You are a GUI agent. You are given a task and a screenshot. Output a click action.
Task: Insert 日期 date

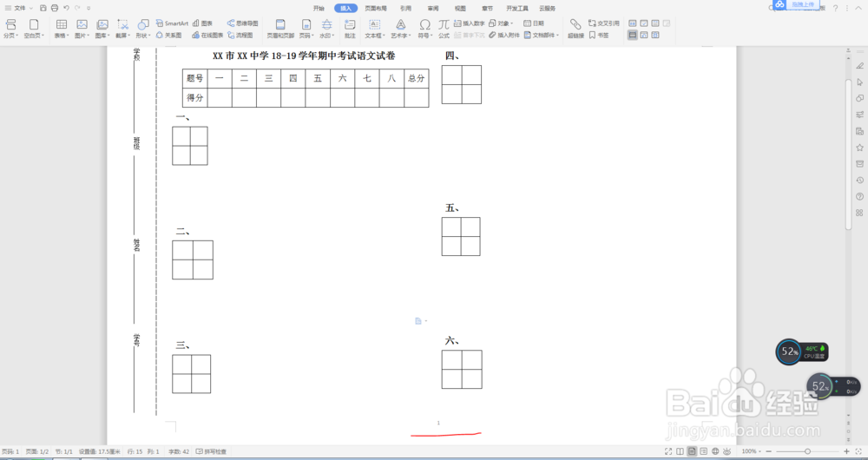point(534,23)
